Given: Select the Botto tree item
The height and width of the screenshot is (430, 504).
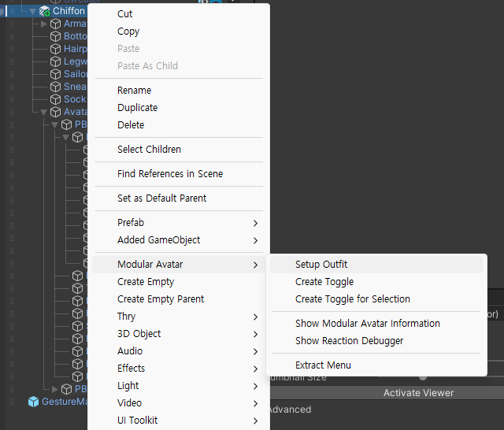Looking at the screenshot, I should tap(76, 36).
